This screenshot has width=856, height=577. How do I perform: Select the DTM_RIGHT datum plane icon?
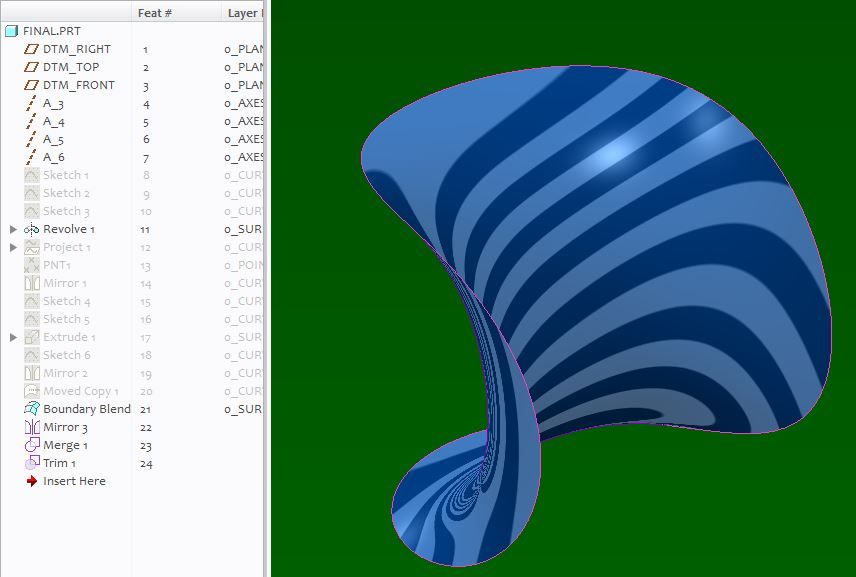[32, 49]
